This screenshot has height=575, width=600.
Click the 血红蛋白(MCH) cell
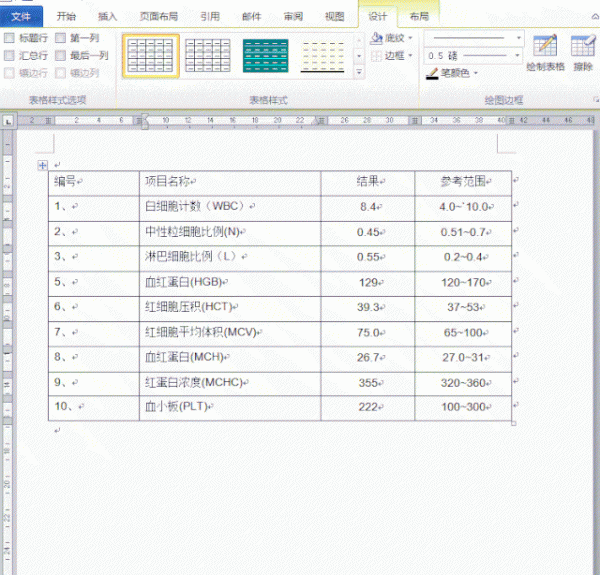point(230,359)
